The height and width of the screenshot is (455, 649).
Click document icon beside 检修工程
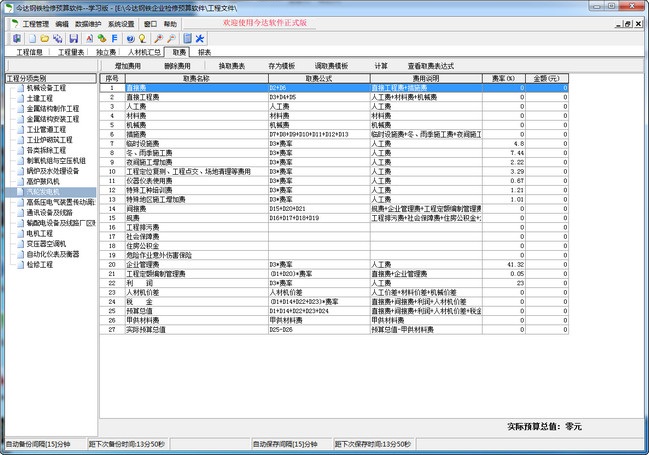click(x=20, y=265)
